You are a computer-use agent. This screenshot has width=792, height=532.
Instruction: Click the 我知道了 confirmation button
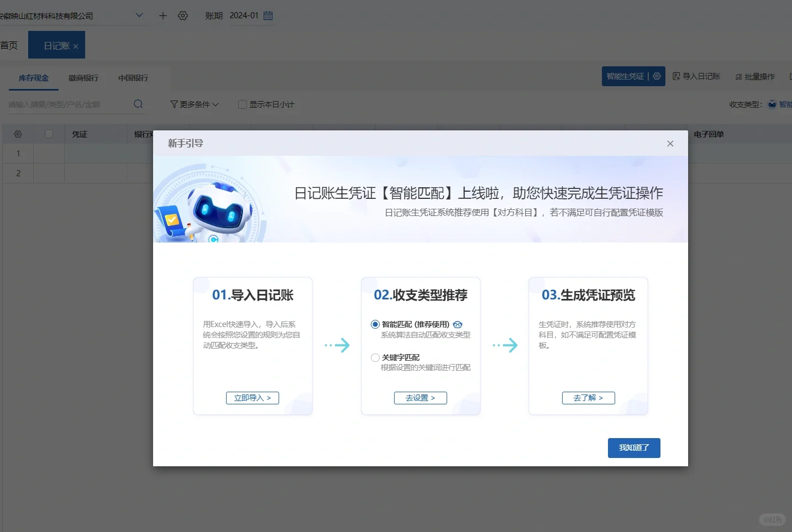(x=633, y=448)
